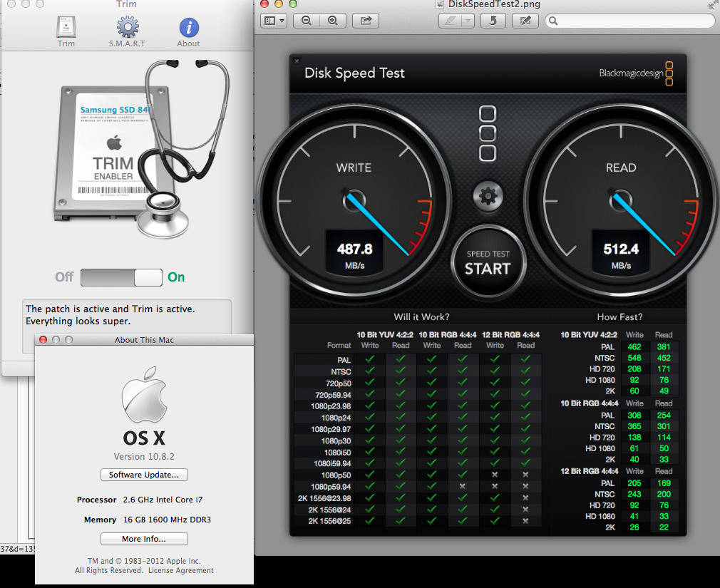Click the 243 value under 12 Bit RGB

click(634, 495)
